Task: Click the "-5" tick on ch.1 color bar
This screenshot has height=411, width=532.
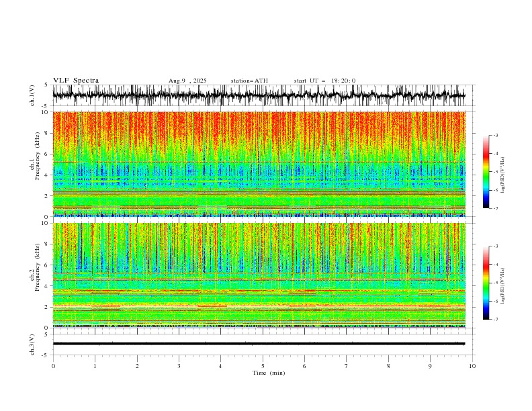Action: click(x=496, y=172)
